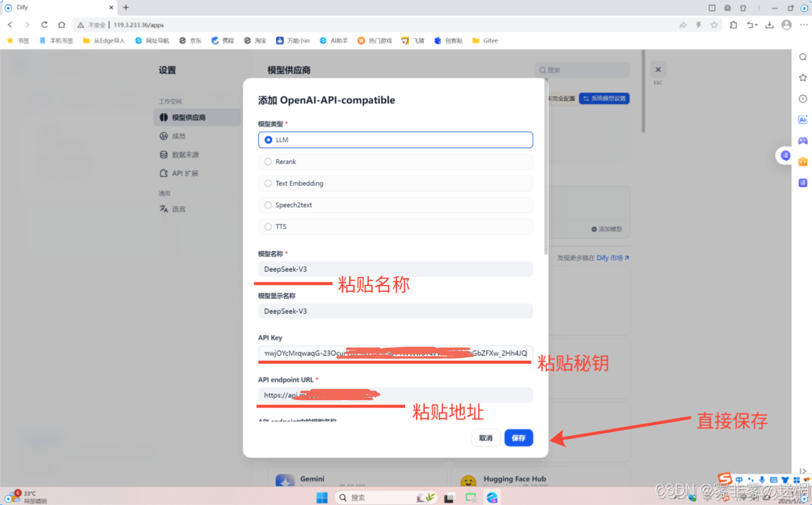Choose Text Embedding model type

(395, 183)
